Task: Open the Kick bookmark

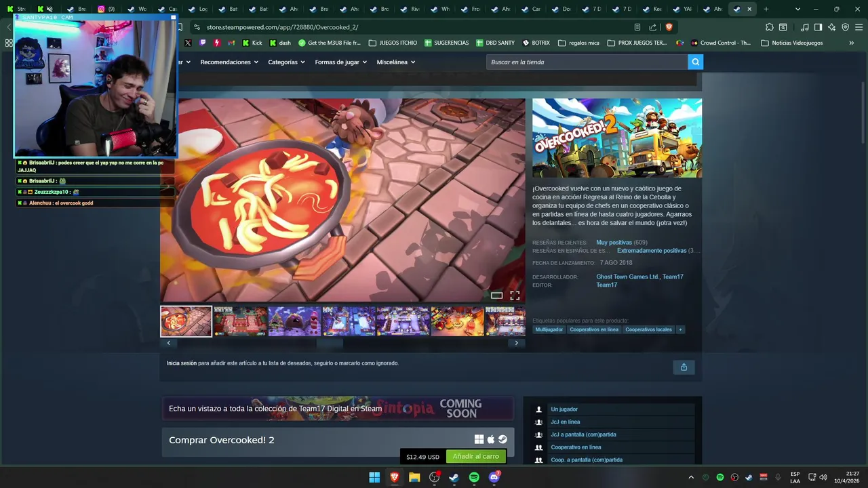Action: [x=252, y=43]
